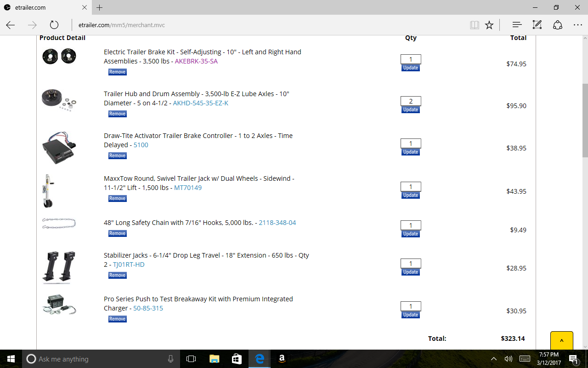Viewport: 588px width, 368px height.
Task: Open the TJ01RT-HD product link
Action: coord(129,264)
